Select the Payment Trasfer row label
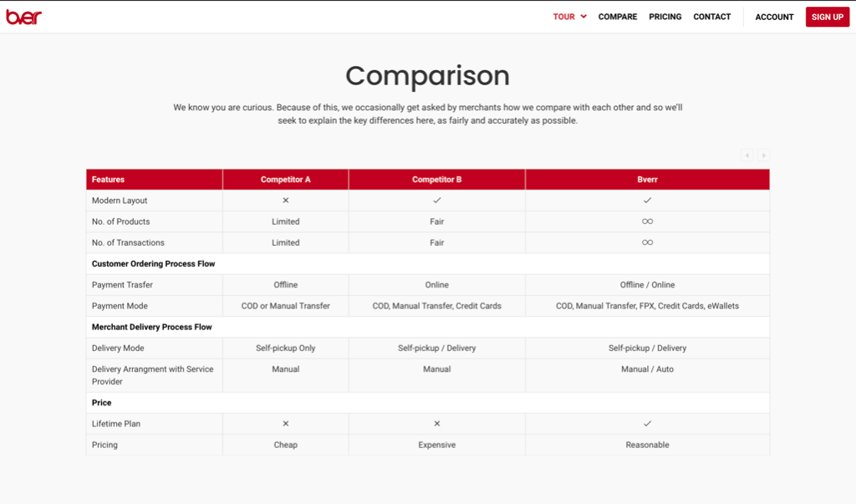The width and height of the screenshot is (856, 504). (x=122, y=285)
